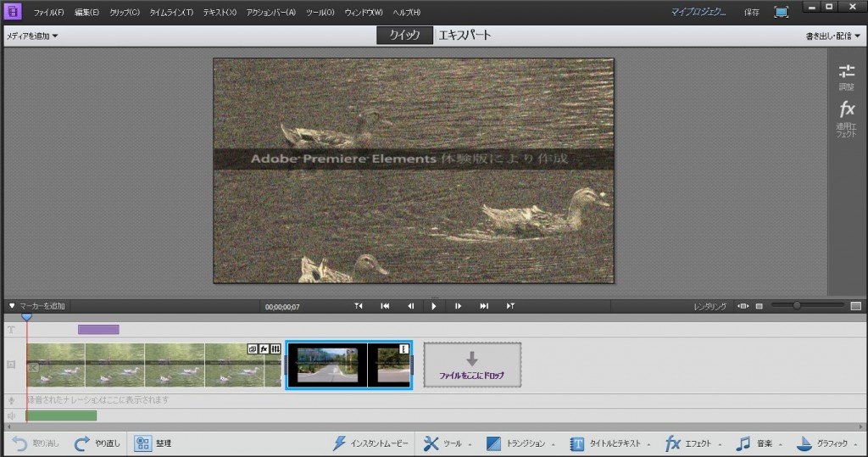The image size is (868, 457).
Task: Expand the ツール panel in the action bar
Action: coord(448,443)
